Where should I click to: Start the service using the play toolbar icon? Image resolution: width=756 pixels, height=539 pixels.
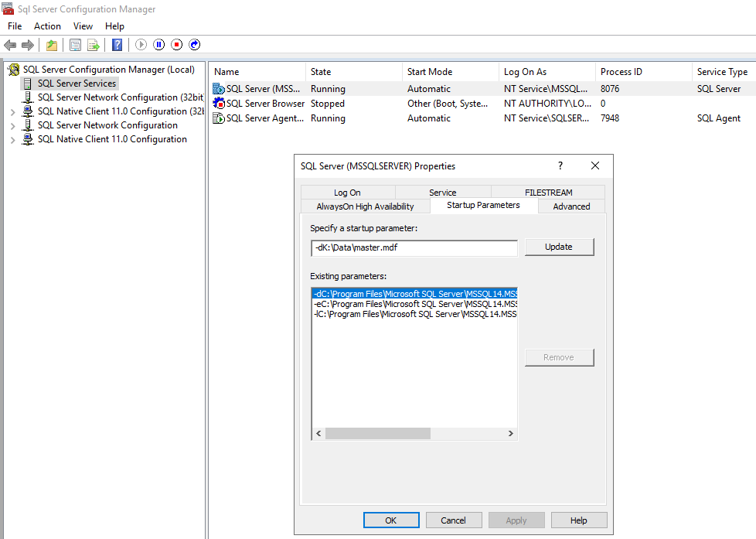[140, 44]
